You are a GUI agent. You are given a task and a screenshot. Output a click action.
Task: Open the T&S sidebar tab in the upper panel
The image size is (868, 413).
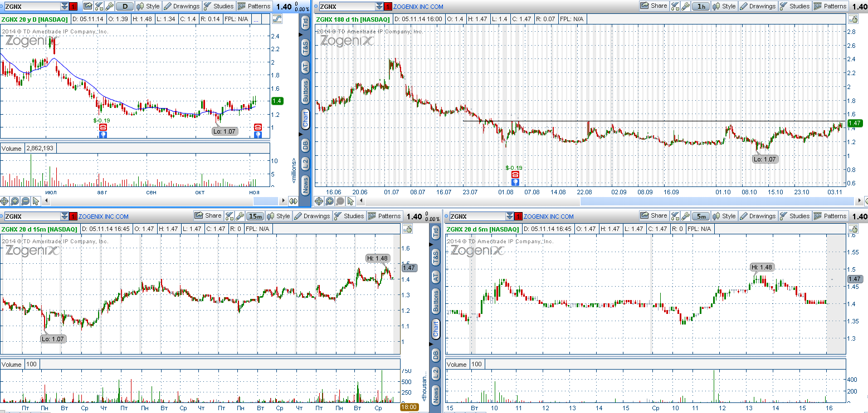[305, 46]
